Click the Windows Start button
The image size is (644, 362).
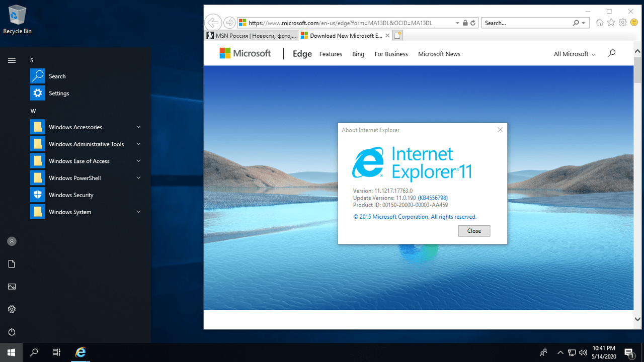[11, 352]
